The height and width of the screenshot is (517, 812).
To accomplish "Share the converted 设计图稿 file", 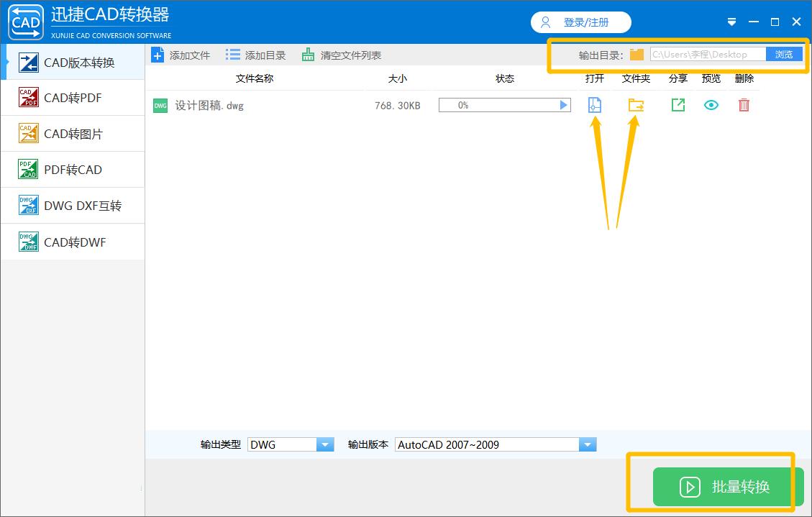I will click(x=678, y=104).
